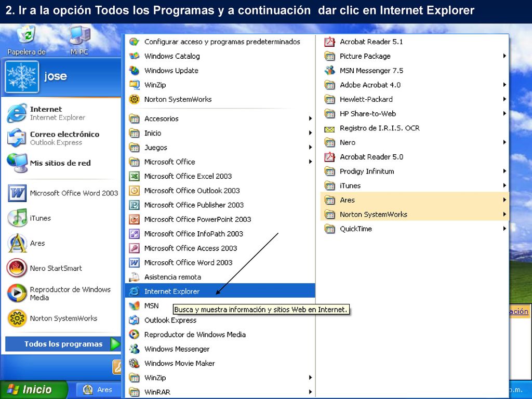Expand the Microsoft Office folder
Viewport: 532px width, 399px height.
coord(220,162)
